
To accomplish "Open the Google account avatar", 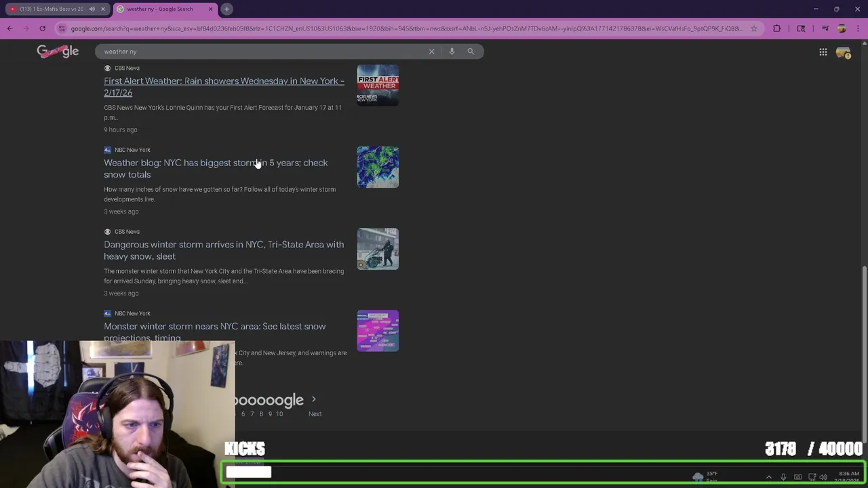I will coord(843,52).
